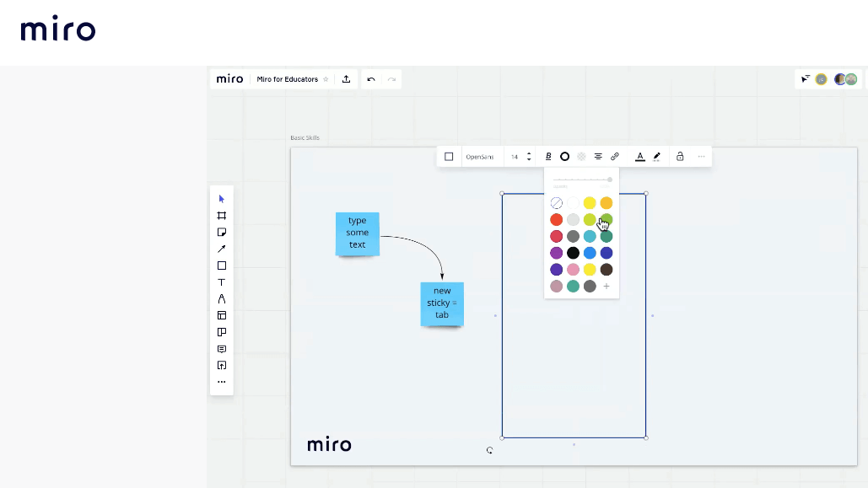Add a link with the chain icon
The image size is (868, 488).
tap(614, 157)
